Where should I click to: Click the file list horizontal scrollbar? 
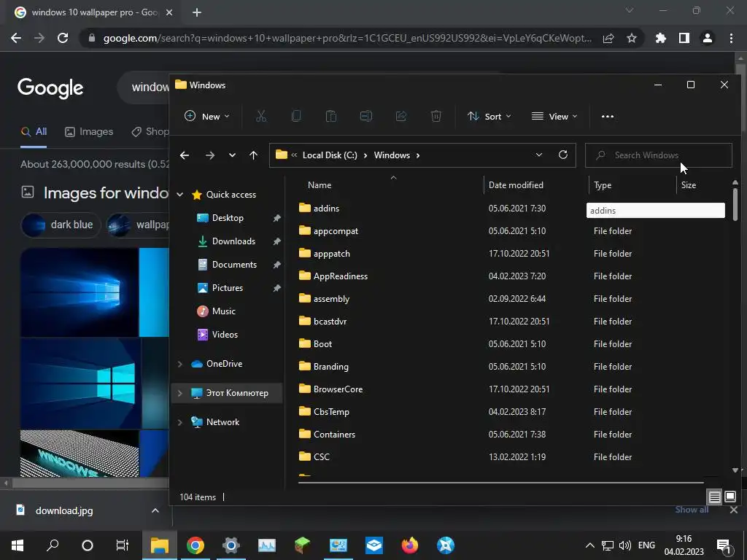tap(500, 483)
